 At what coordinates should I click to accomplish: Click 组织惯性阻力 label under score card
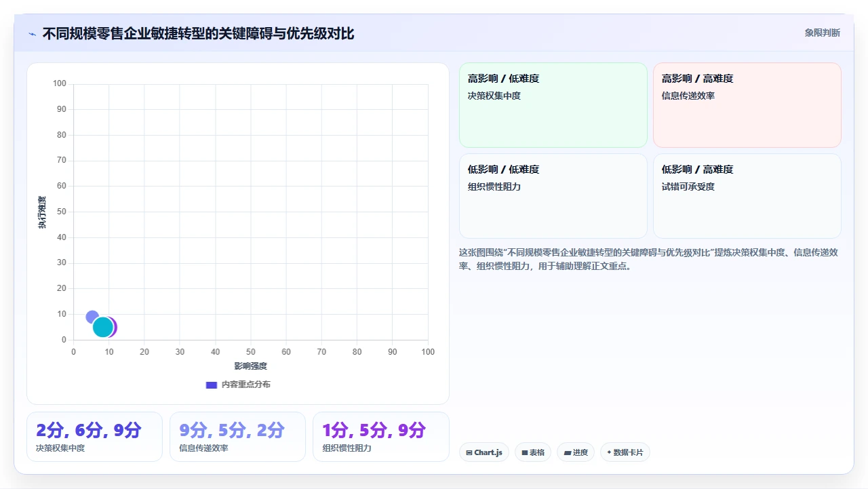(347, 448)
